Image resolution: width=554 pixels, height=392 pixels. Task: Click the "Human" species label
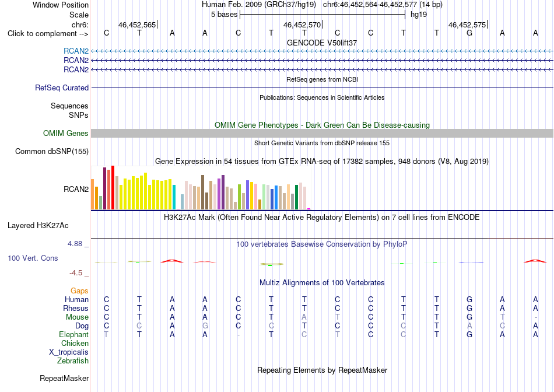76,299
